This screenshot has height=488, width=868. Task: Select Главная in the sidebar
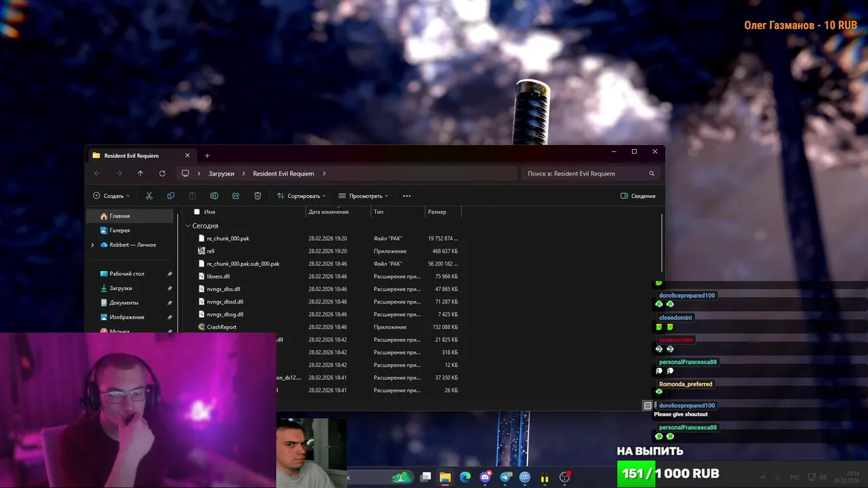point(130,216)
